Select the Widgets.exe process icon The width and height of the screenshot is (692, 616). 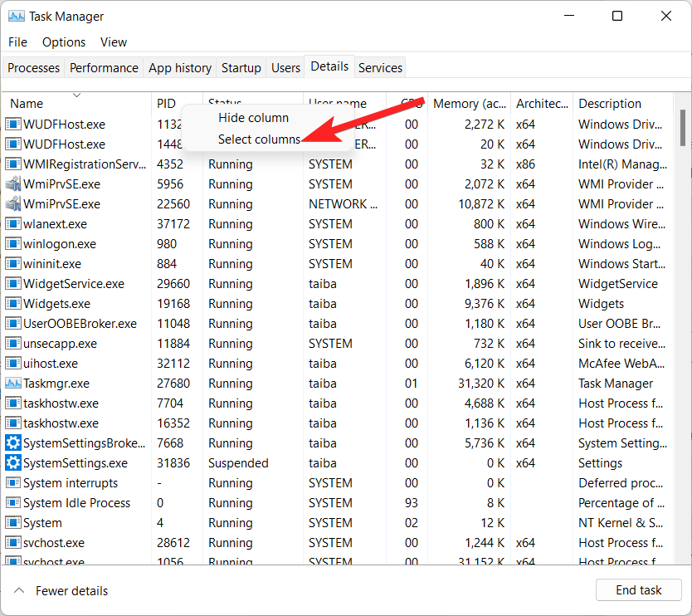tap(13, 303)
